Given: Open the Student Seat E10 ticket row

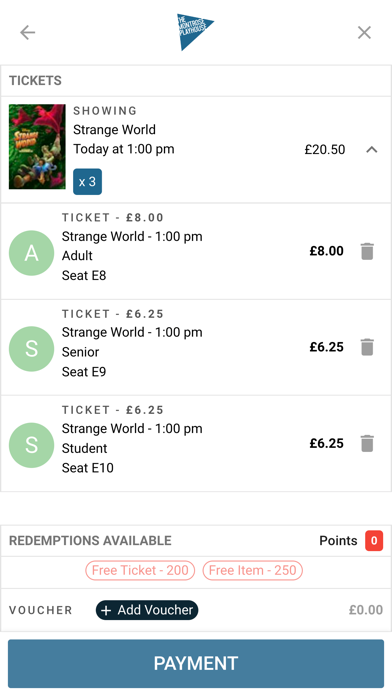Looking at the screenshot, I should (x=196, y=443).
